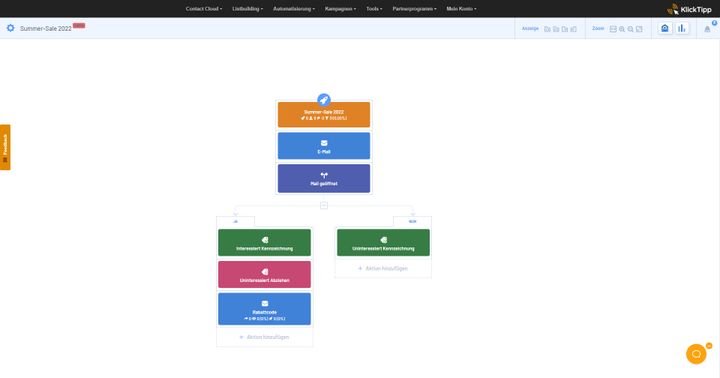The image size is (720, 378).
Task: Open the Listbuilding menu
Action: pyautogui.click(x=248, y=9)
